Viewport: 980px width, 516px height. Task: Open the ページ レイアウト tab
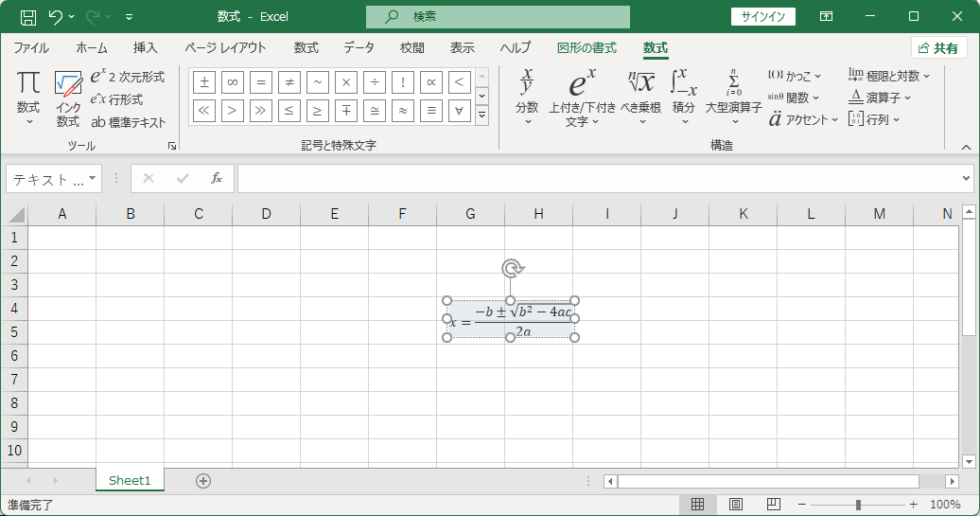226,48
